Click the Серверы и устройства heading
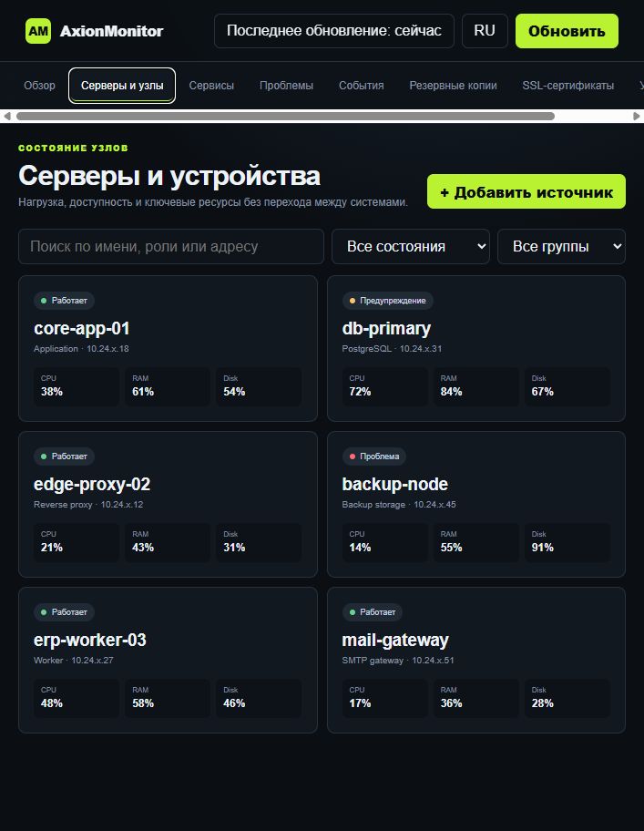This screenshot has width=644, height=831. coord(169,176)
